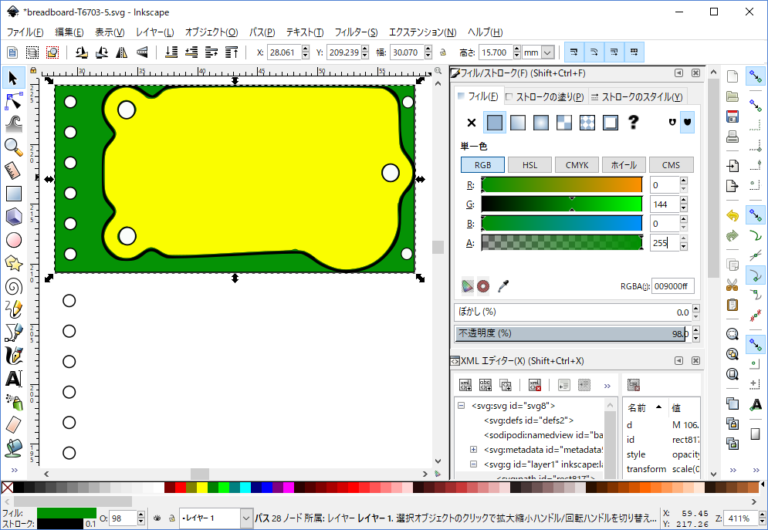Click the HSL color mode button
768x530 pixels.
pyautogui.click(x=529, y=165)
